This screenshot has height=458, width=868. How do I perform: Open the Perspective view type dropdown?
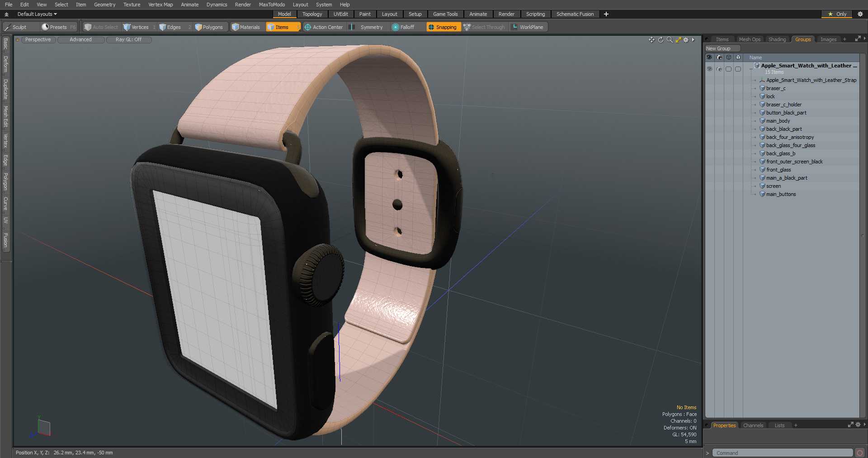[x=38, y=40]
